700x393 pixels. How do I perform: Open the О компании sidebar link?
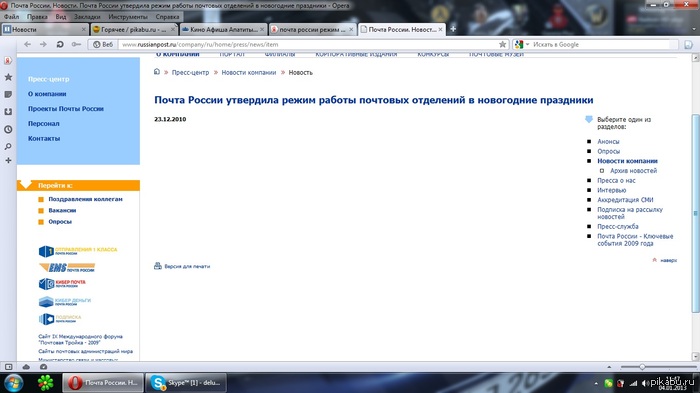[x=47, y=94]
